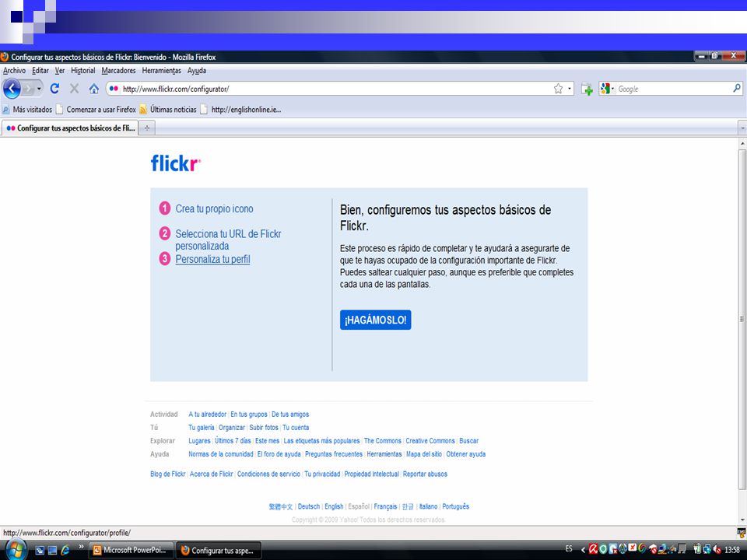Open the Google search engine selector
Viewport: 747px width, 560px height.
click(607, 89)
